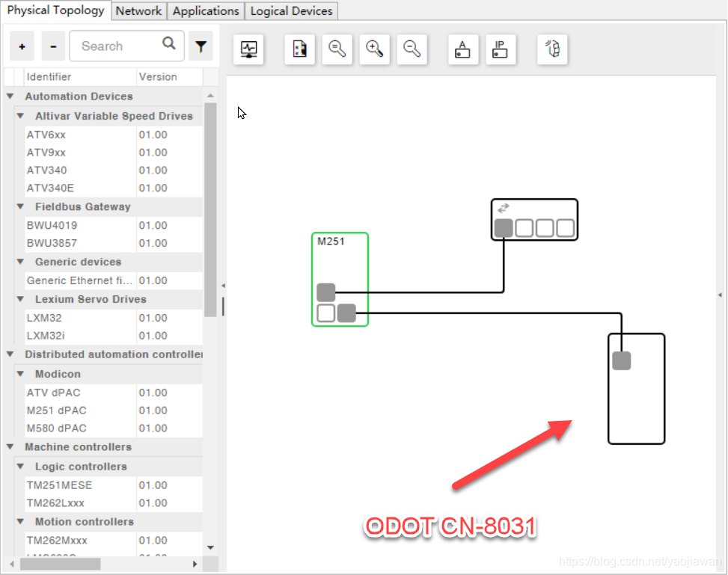Click the catalog vertical scrollbar thumb
The image size is (728, 575).
210,209
